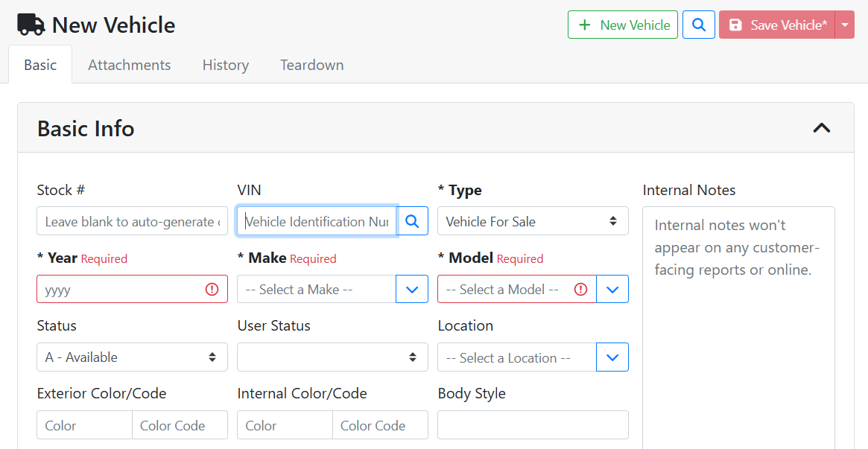This screenshot has height=449, width=868.
Task: Open the Status select showing A - Available
Action: (x=132, y=357)
